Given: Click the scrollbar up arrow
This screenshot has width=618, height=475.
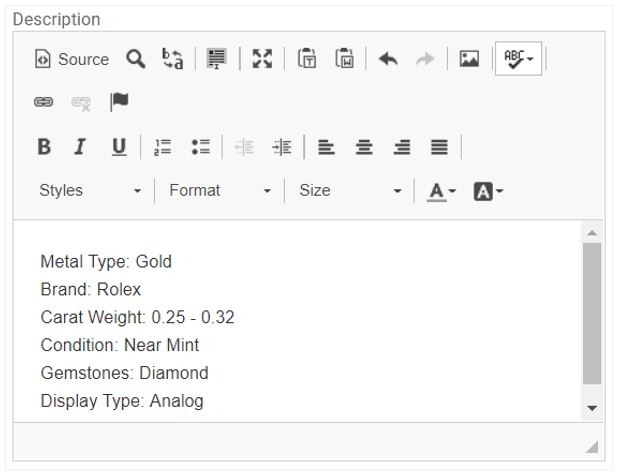Looking at the screenshot, I should pos(592,233).
